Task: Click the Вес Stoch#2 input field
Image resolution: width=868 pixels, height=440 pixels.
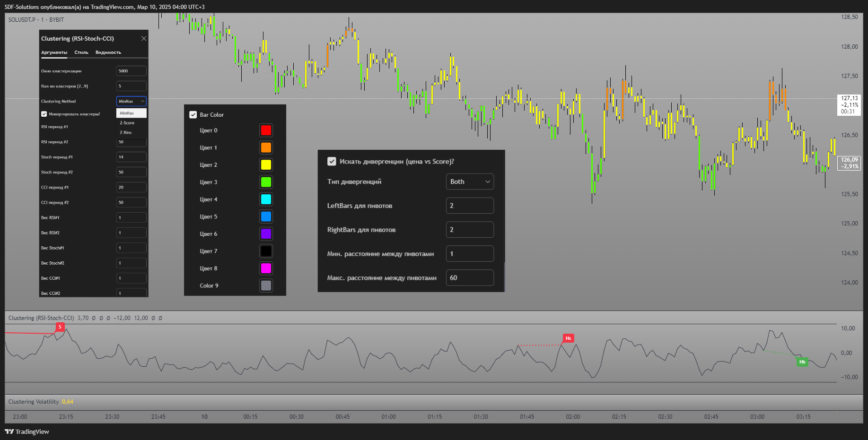Action: pyautogui.click(x=132, y=263)
